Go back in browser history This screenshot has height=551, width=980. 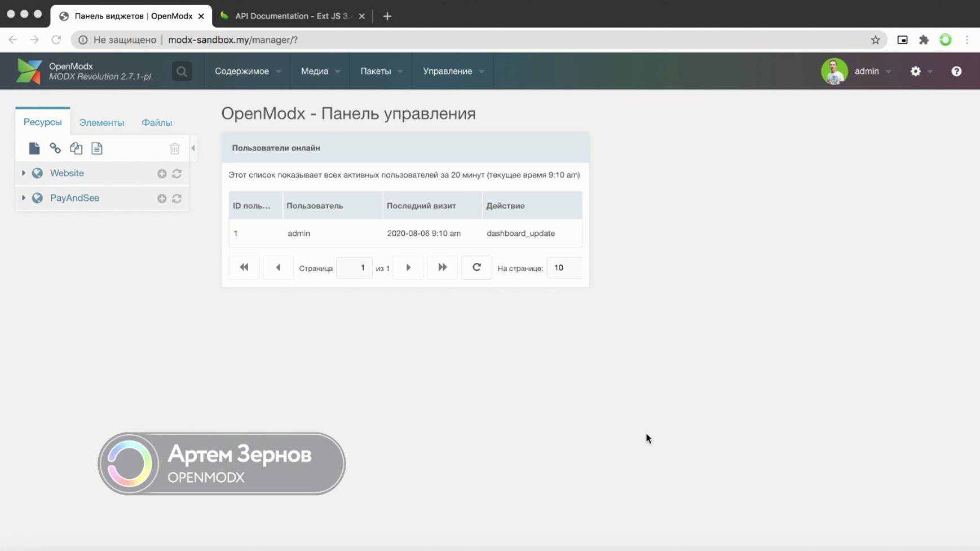click(13, 39)
